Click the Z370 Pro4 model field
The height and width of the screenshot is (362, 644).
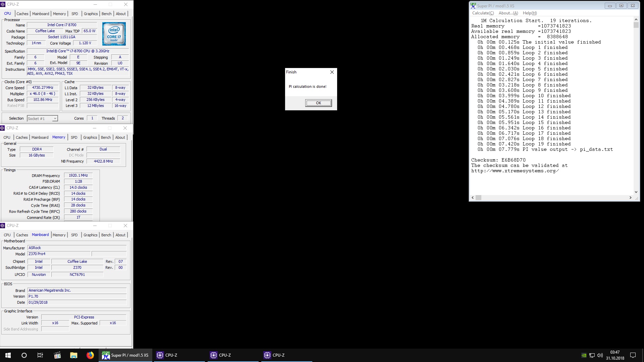(59, 254)
